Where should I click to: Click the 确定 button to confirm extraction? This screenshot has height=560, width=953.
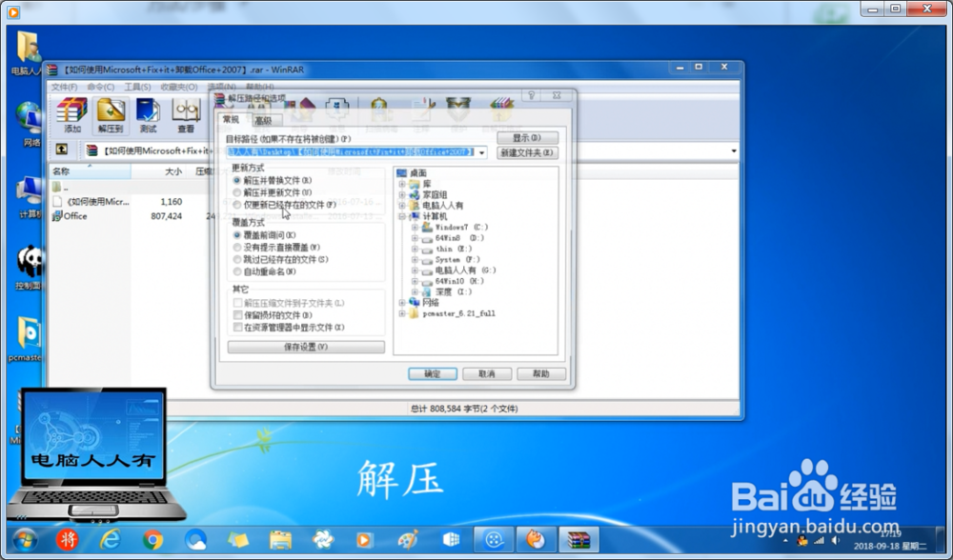[x=431, y=373]
